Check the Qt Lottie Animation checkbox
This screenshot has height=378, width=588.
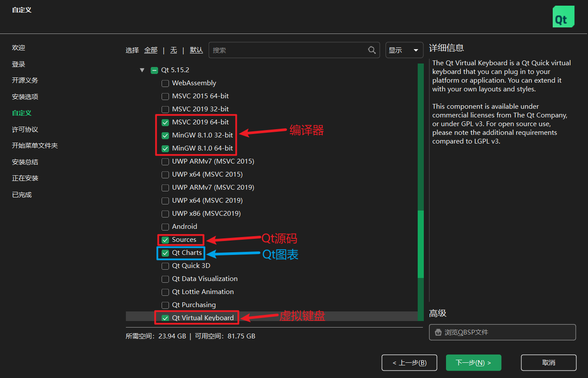tap(165, 292)
